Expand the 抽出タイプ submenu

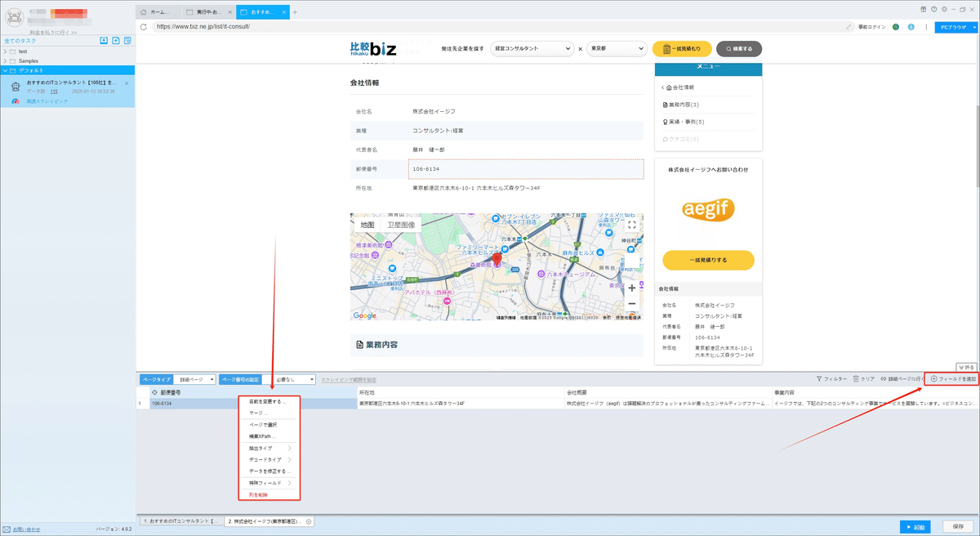[x=269, y=448]
